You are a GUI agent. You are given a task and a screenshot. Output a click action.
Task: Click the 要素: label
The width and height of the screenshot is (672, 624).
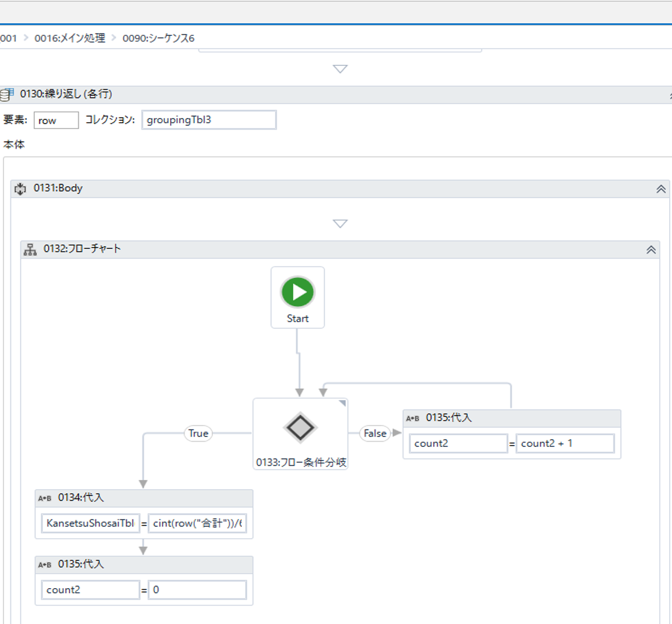coord(15,120)
